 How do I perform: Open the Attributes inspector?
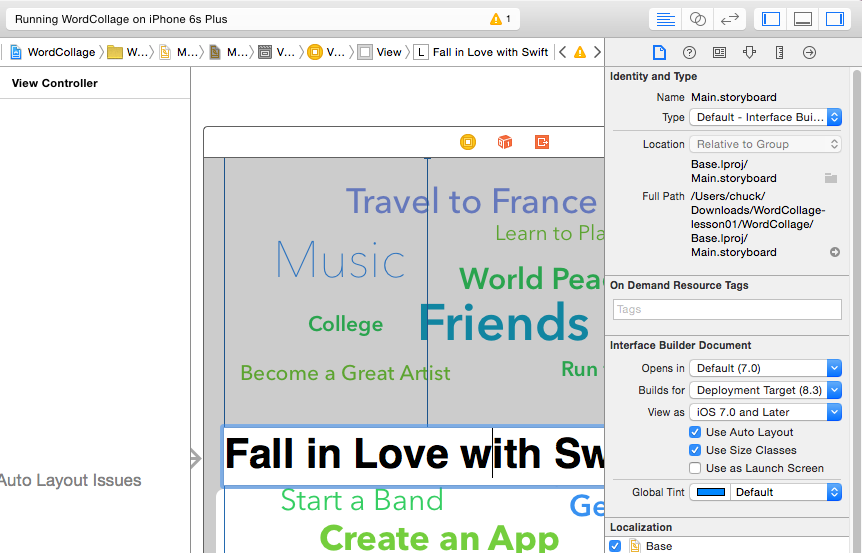(749, 53)
